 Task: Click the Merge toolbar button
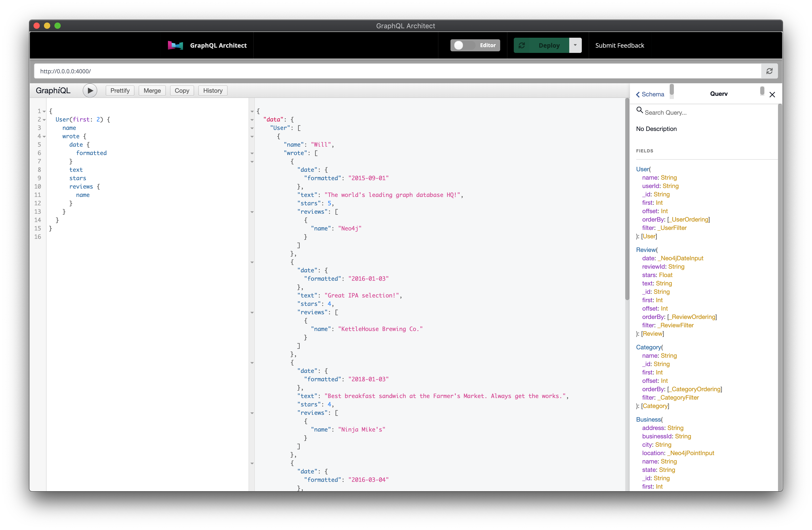click(x=152, y=91)
